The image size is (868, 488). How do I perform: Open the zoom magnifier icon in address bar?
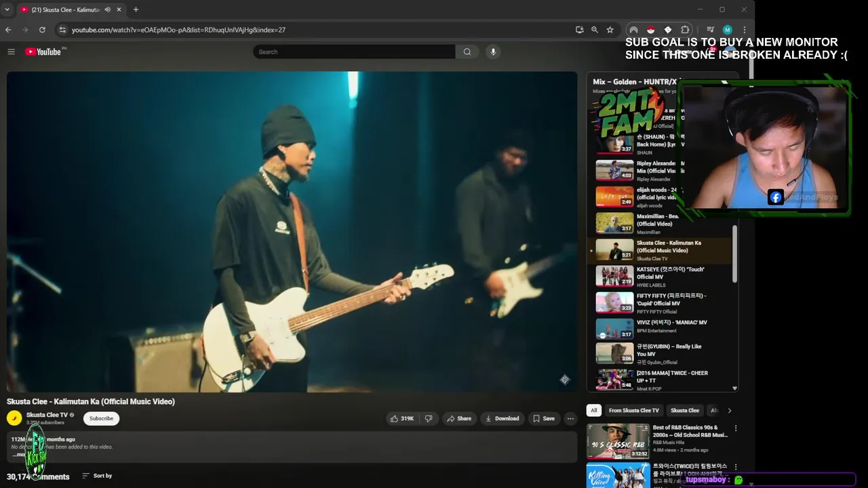(595, 30)
